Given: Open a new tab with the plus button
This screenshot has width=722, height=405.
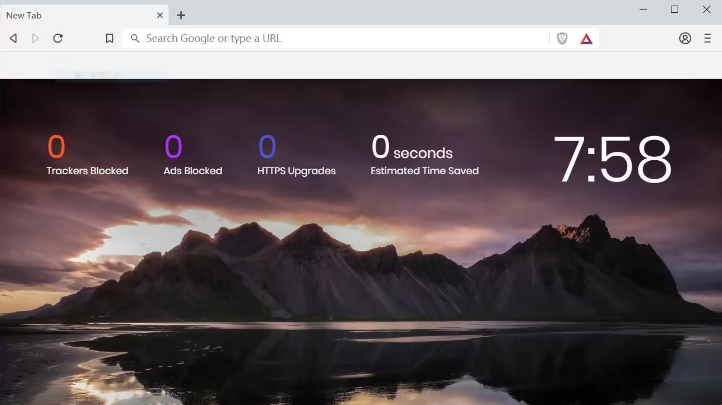Looking at the screenshot, I should tap(181, 15).
